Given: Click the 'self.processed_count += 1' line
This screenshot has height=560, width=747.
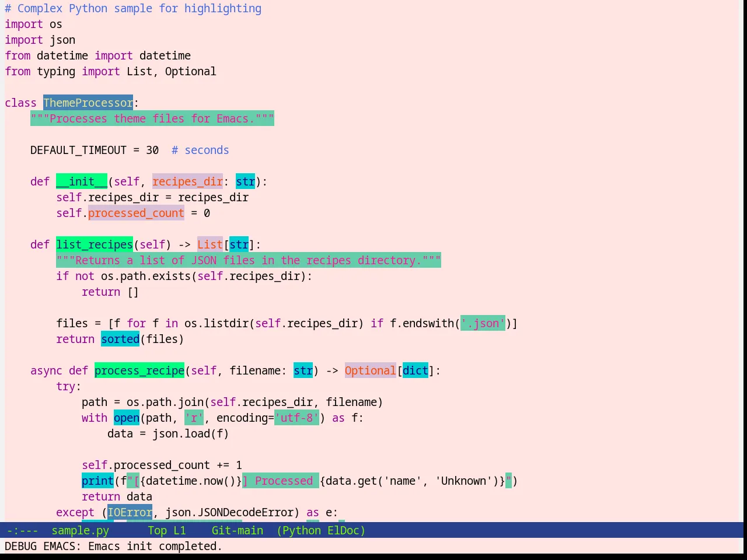Looking at the screenshot, I should point(162,465).
